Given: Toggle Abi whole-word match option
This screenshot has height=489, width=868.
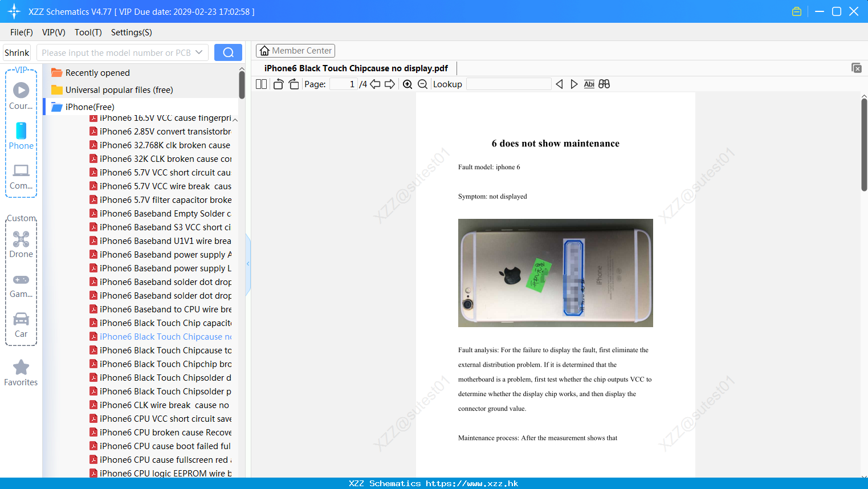Looking at the screenshot, I should (x=589, y=84).
